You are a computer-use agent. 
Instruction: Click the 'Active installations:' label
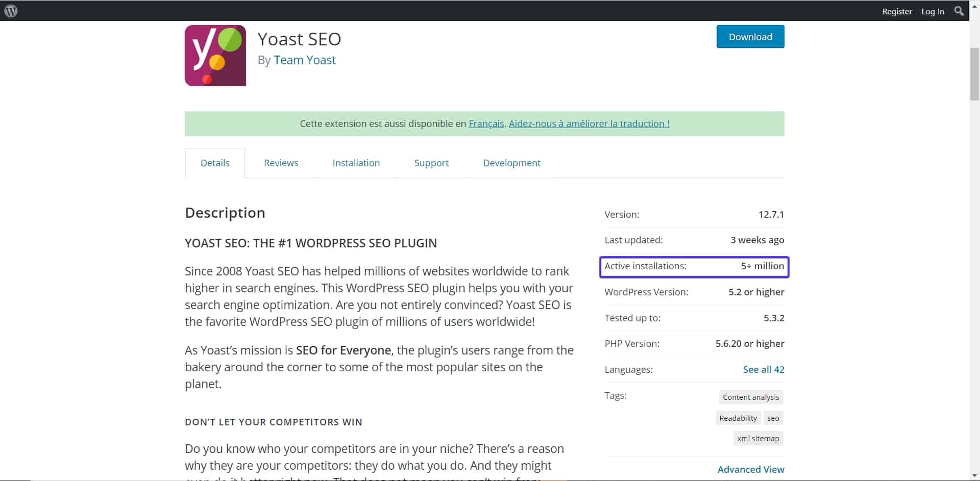pyautogui.click(x=645, y=266)
